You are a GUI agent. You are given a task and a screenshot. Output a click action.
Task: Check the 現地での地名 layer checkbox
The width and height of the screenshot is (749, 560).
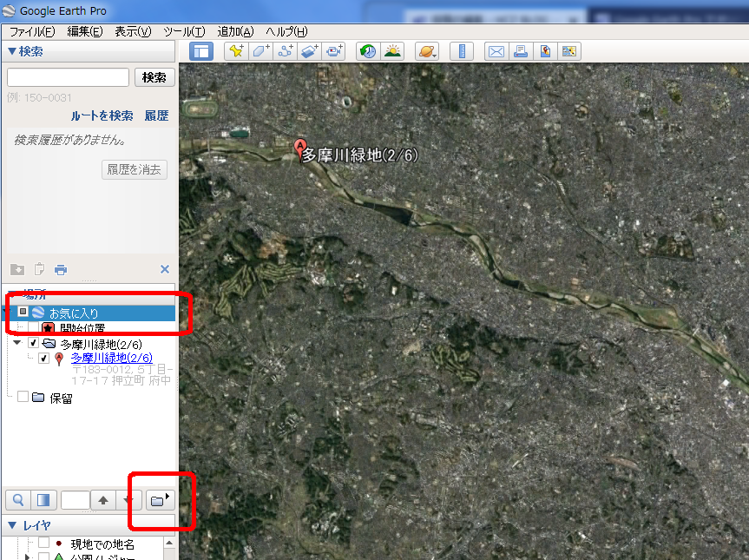click(x=44, y=543)
